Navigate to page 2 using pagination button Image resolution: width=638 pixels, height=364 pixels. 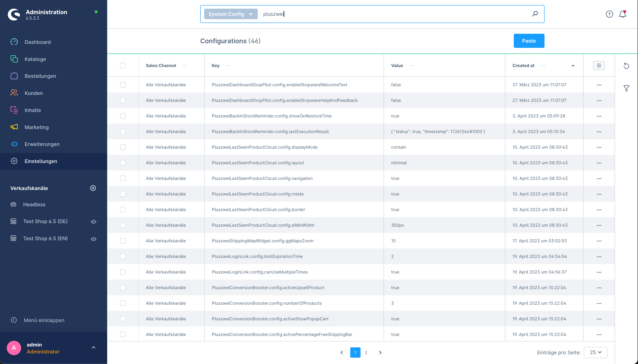[x=366, y=353]
